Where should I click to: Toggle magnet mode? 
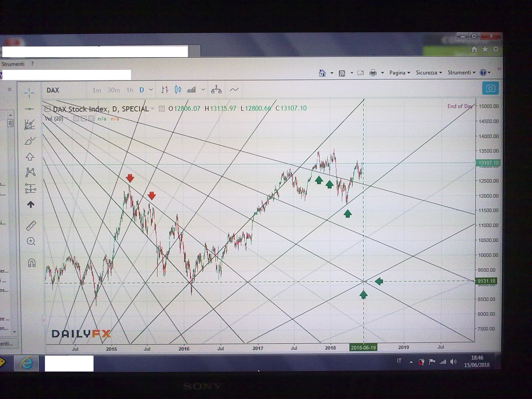coord(32,263)
